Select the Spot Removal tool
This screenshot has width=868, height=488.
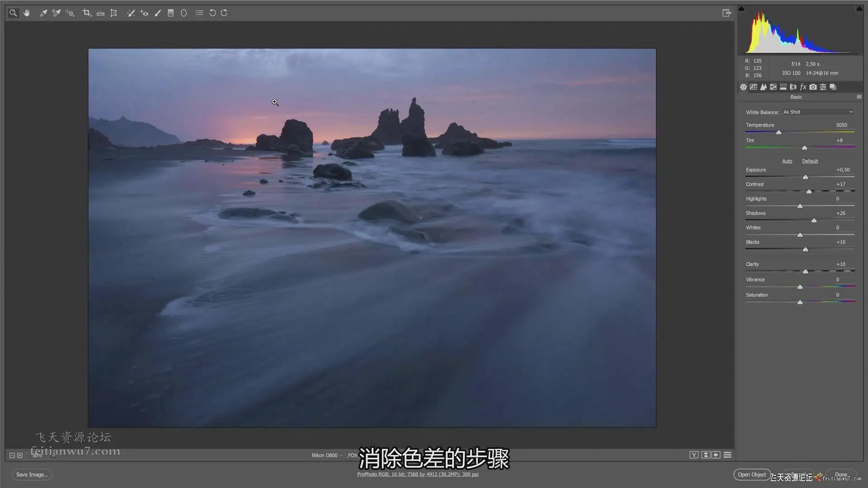(x=131, y=13)
